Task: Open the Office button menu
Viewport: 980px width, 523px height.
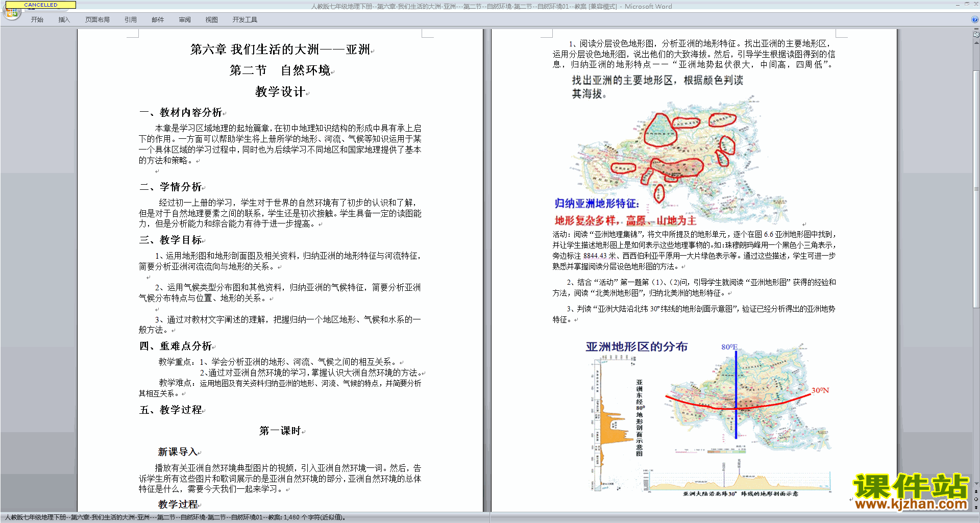Action: [x=11, y=13]
